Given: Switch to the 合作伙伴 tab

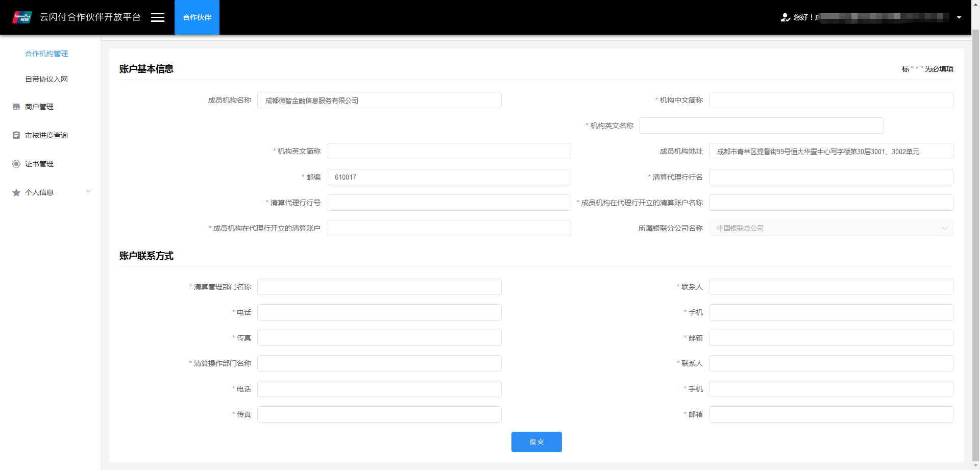Looking at the screenshot, I should click(197, 17).
